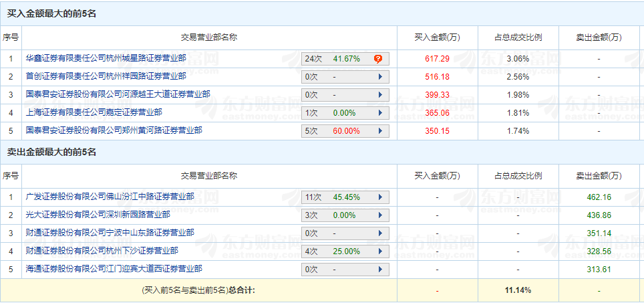Image resolution: width=644 pixels, height=307 pixels.
Task: Click sell amount 351.14
Action: 599,233
